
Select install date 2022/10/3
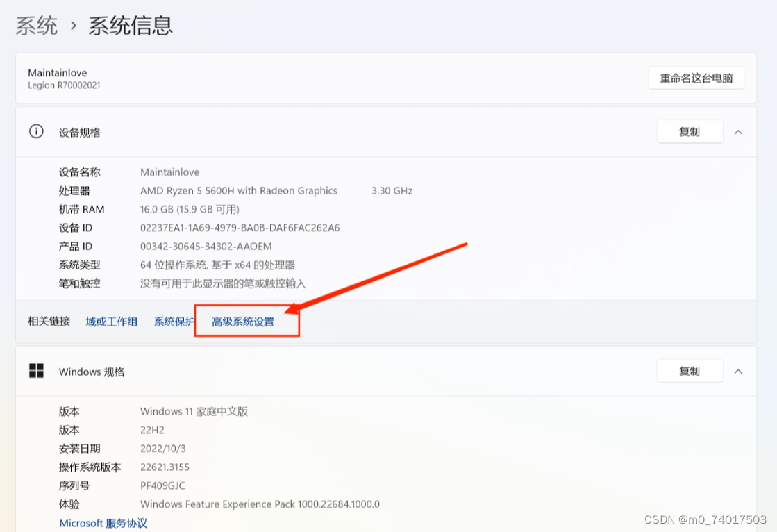pos(163,449)
